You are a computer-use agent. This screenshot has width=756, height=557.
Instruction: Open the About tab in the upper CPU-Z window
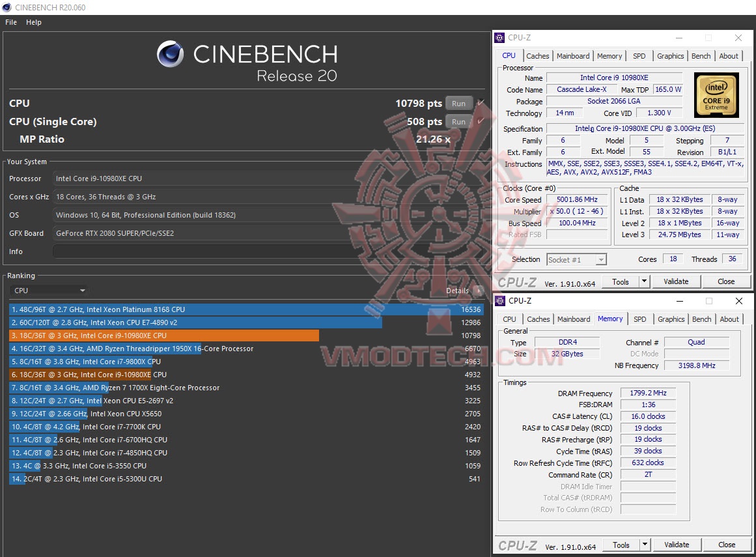point(729,56)
